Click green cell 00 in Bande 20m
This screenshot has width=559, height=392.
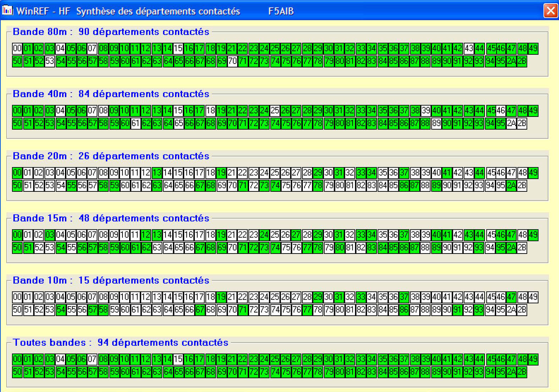(x=17, y=173)
